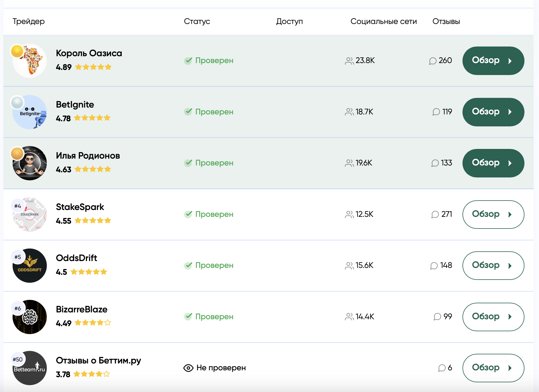Open the Обзор button for BetIgnite

tap(493, 112)
